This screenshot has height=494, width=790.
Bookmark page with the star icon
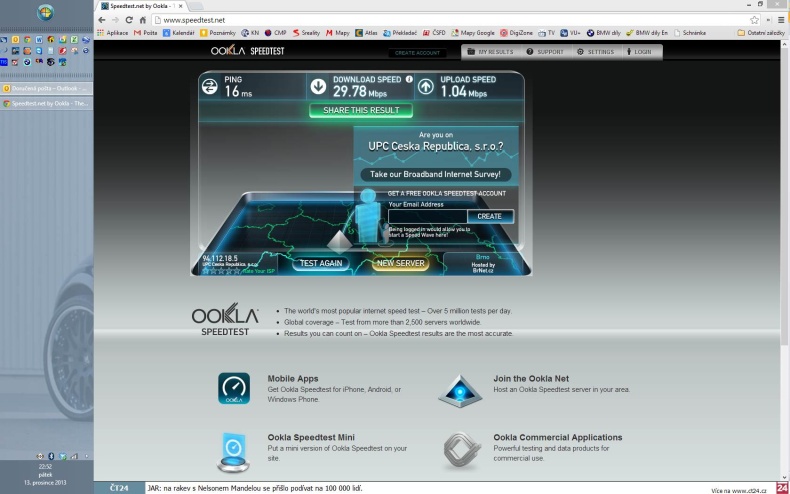(x=754, y=19)
